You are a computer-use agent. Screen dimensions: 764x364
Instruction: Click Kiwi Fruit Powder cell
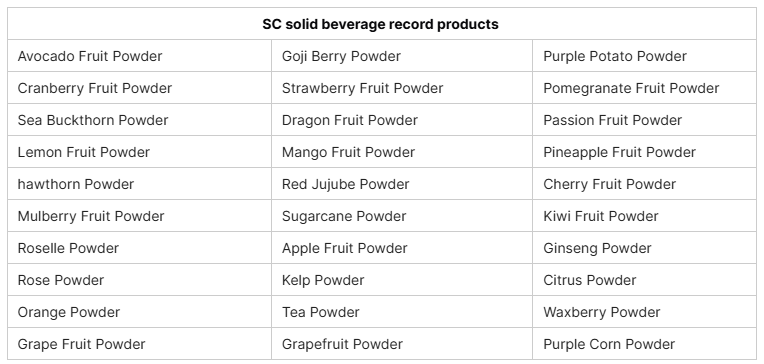[x=644, y=216]
